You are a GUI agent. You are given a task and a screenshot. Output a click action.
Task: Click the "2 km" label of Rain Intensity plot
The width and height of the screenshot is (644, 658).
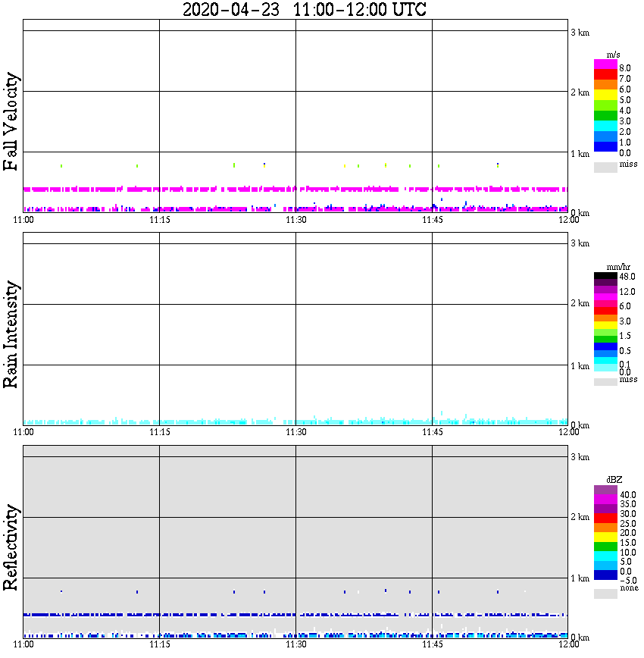pos(580,303)
